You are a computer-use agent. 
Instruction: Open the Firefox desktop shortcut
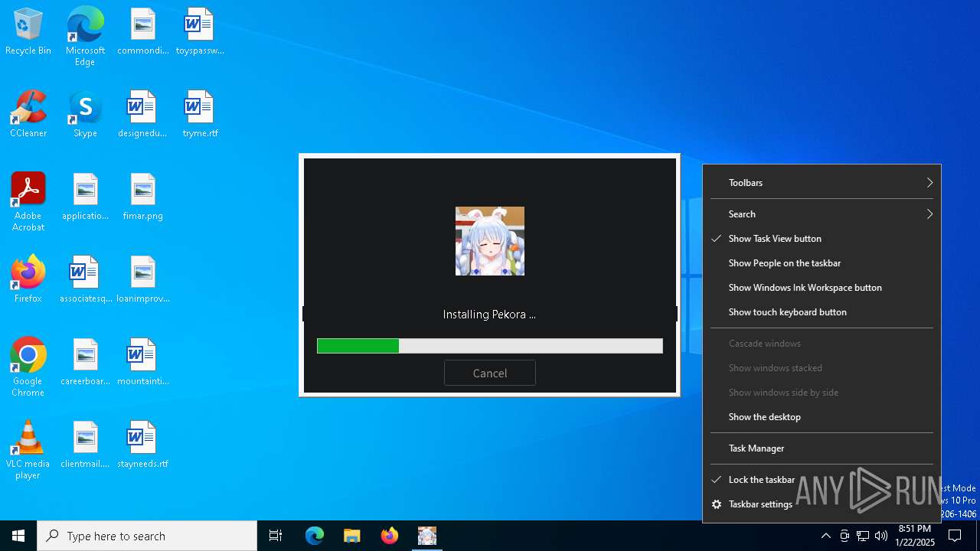(28, 280)
